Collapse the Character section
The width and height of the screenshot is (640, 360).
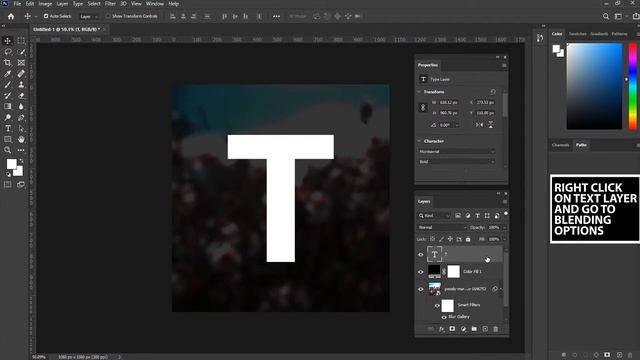(419, 141)
